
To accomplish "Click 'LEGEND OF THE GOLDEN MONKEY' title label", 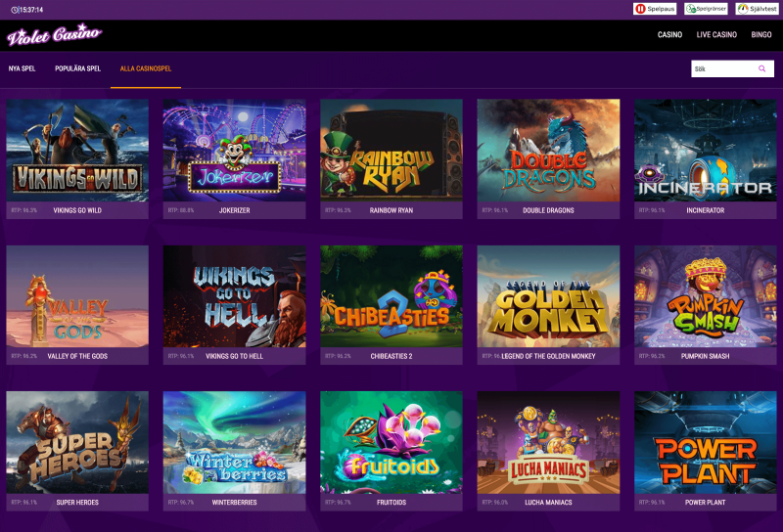I will pyautogui.click(x=548, y=356).
